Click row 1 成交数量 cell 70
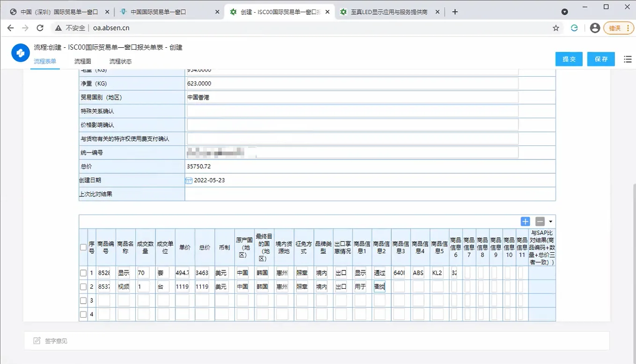Viewport: 636px width, 364px height. [144, 273]
